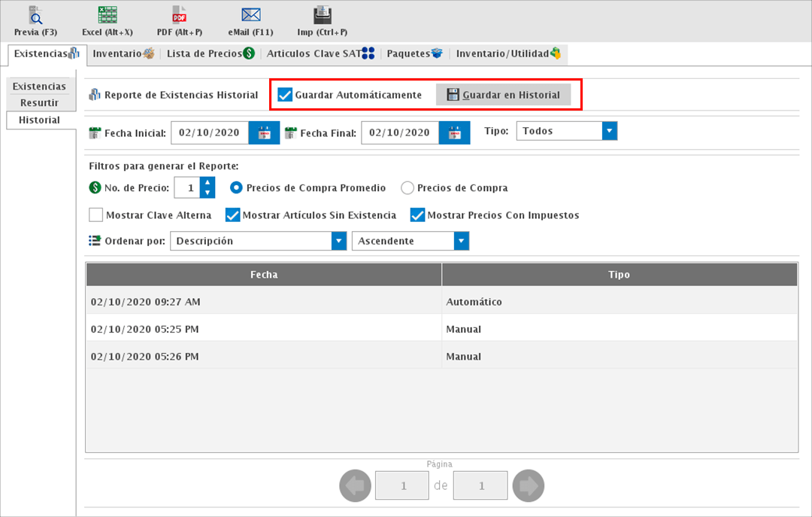
Task: Uncheck Guardar Automáticamente checkbox
Action: click(285, 95)
